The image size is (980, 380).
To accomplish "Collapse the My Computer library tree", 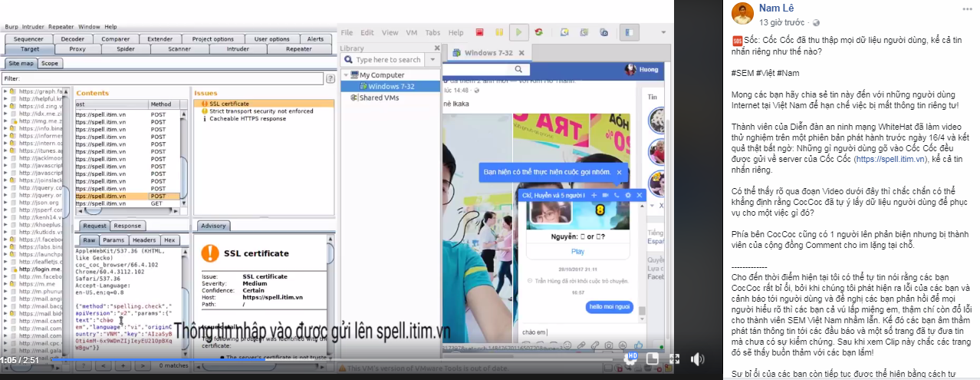I will 345,75.
